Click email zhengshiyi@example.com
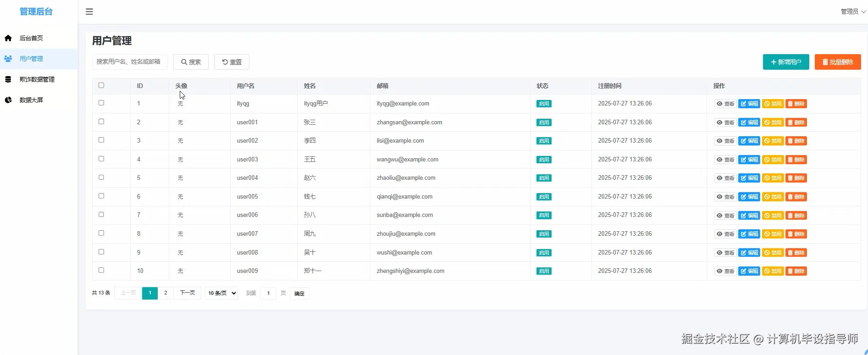 (410, 271)
